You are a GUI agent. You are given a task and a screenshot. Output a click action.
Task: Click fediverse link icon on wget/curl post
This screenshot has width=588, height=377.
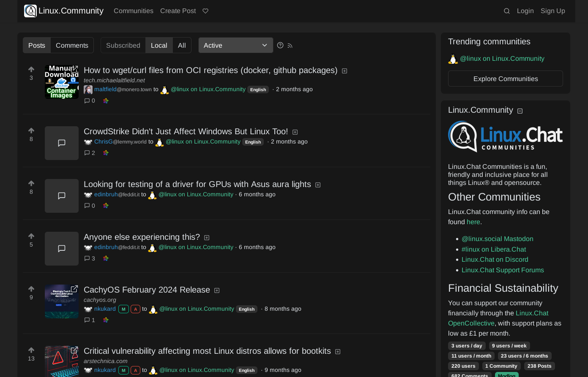[x=106, y=100]
